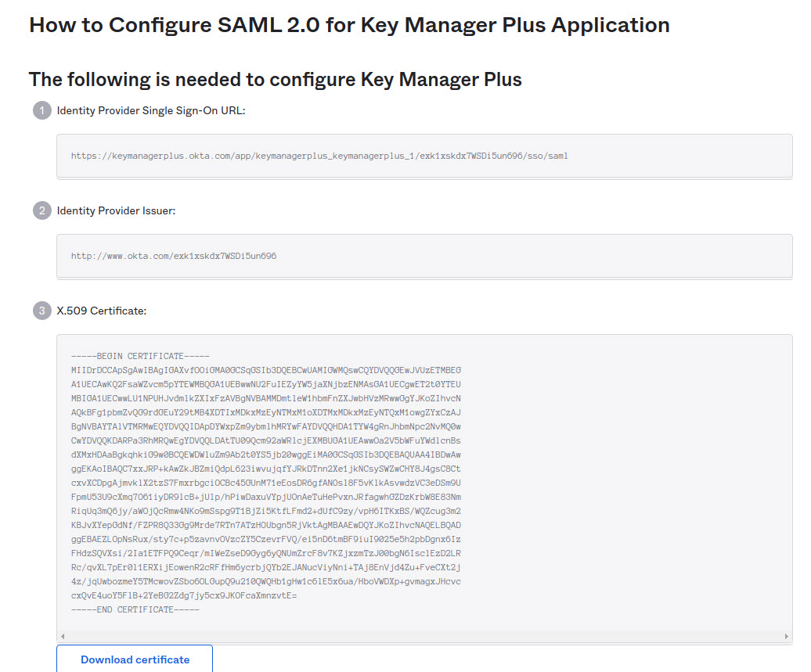The image size is (811, 672).
Task: Click the Identity Provider Issuer URL text
Action: click(173, 256)
